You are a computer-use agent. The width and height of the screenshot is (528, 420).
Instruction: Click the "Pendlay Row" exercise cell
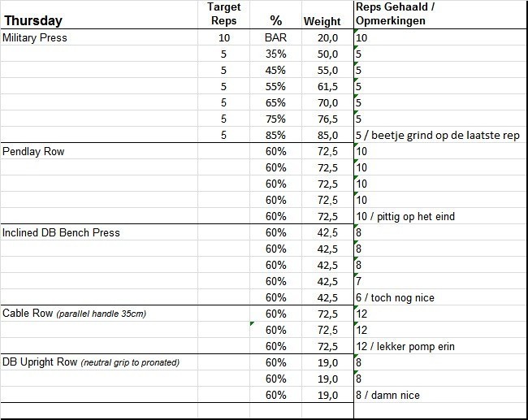coord(34,151)
